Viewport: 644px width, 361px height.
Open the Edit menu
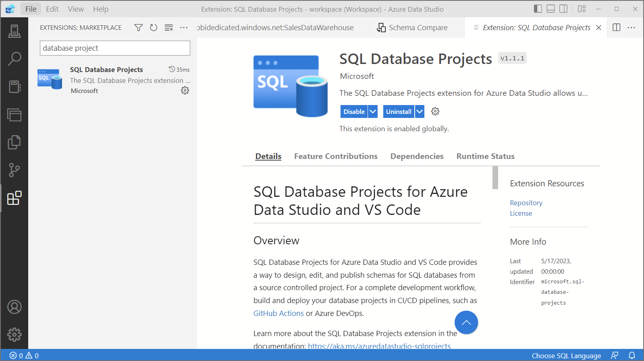[x=52, y=9]
